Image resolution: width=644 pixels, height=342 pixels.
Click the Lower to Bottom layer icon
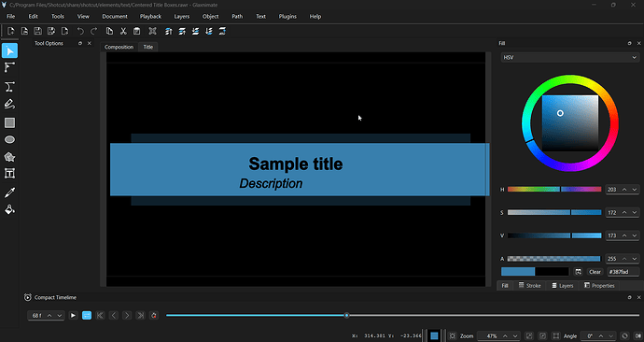(x=209, y=31)
